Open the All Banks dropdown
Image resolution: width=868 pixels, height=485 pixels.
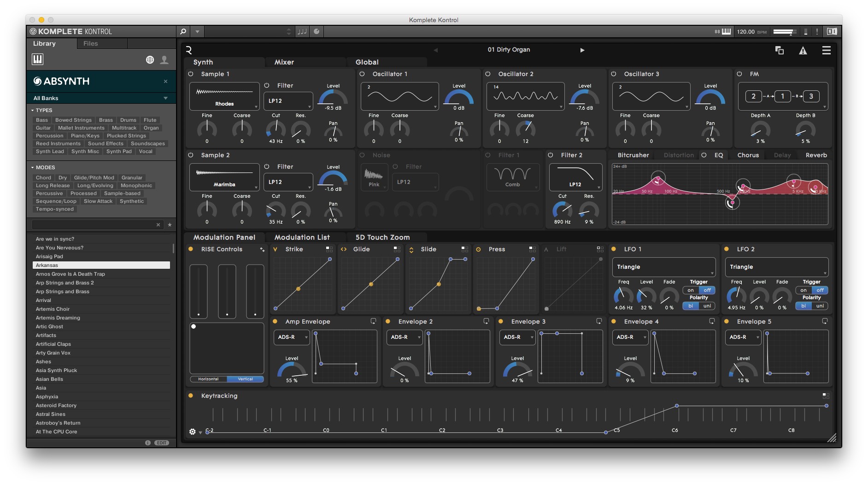click(x=101, y=98)
